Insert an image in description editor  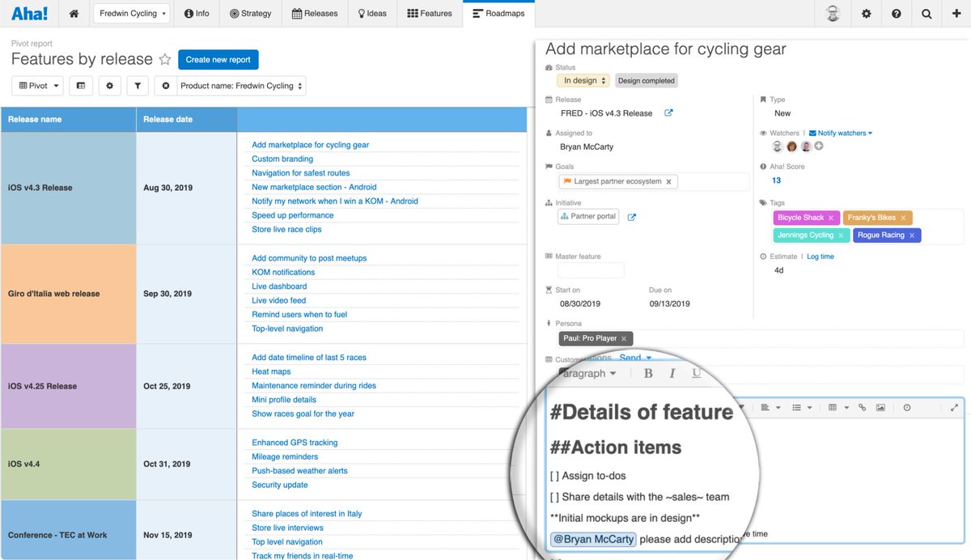880,408
